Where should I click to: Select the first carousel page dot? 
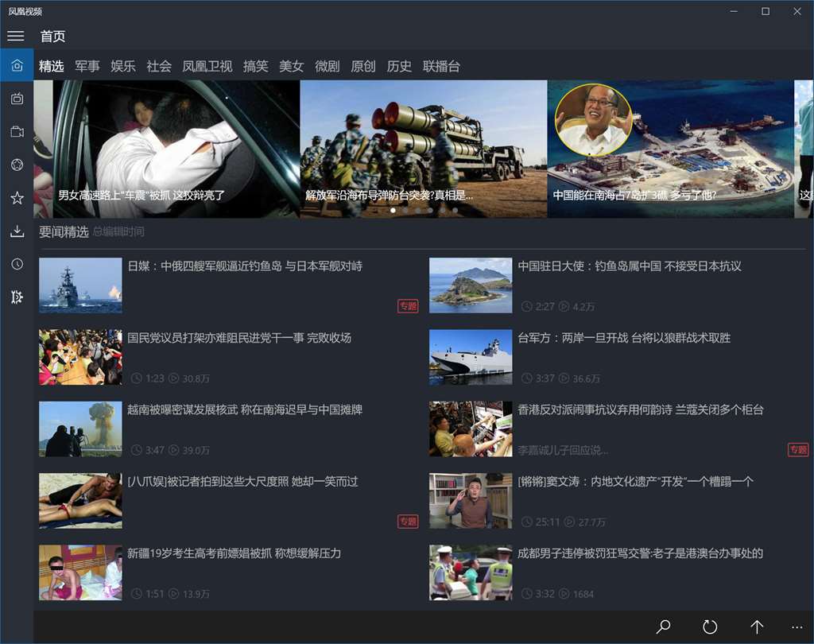pos(393,211)
